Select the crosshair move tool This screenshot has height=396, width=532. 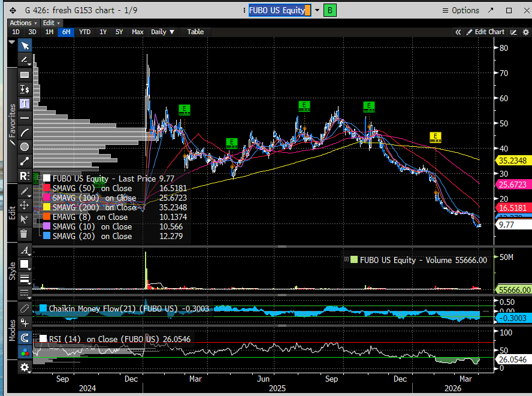(x=25, y=204)
